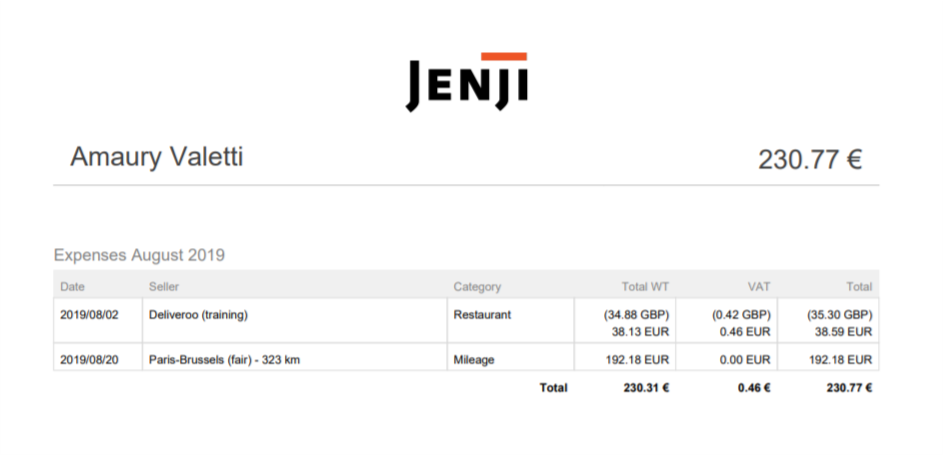Click the bold 230.77 € grand total
943x455 pixels.
(849, 388)
